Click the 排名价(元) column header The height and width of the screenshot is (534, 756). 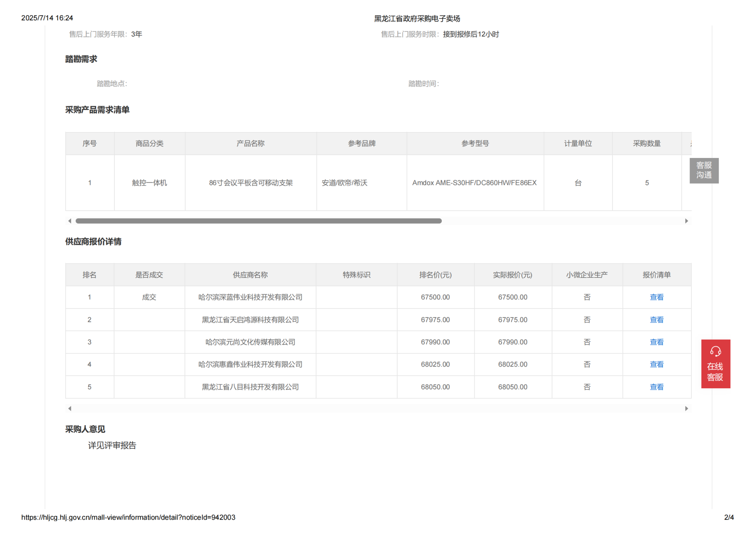coord(435,275)
